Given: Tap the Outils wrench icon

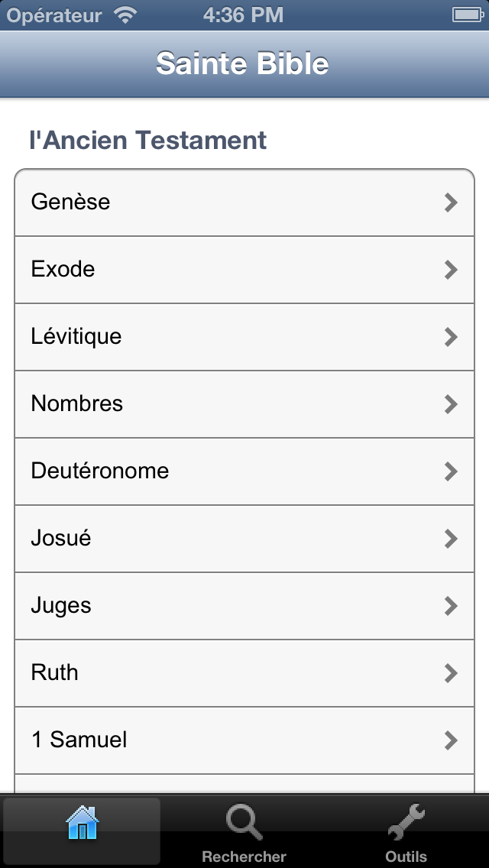Looking at the screenshot, I should (406, 823).
